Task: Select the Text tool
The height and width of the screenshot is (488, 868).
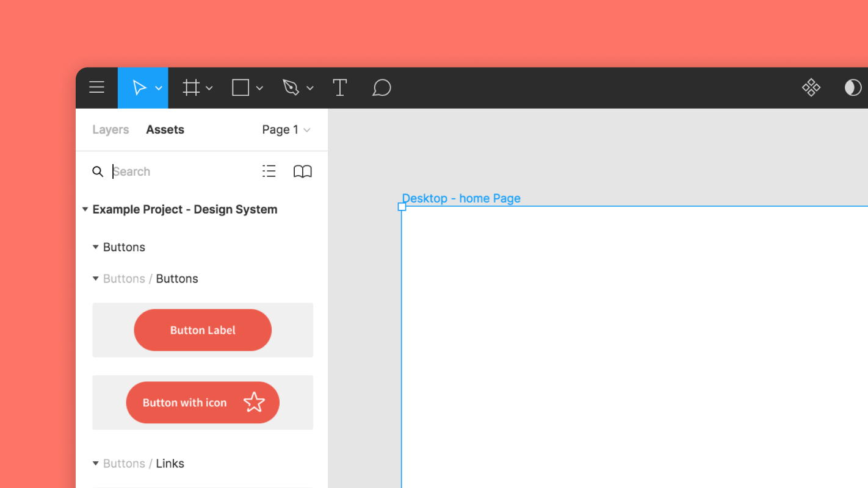Action: 340,88
